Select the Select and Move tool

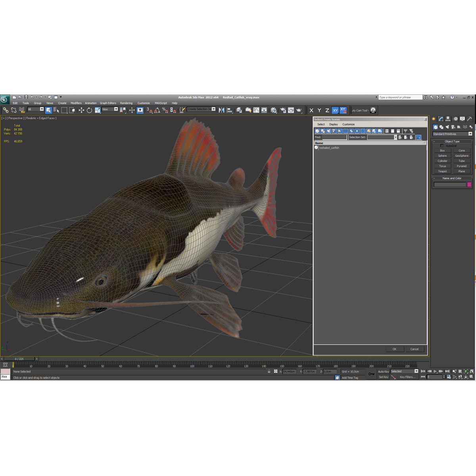pos(81,110)
